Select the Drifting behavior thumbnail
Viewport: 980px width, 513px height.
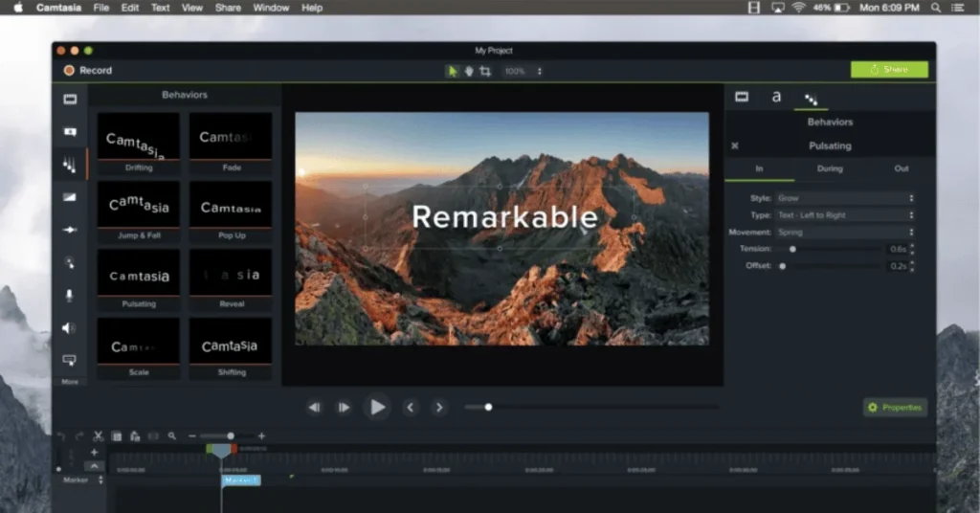[139, 143]
